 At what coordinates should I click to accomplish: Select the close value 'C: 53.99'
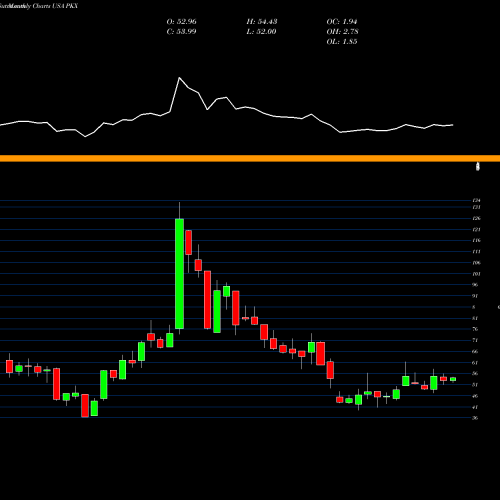[182, 32]
